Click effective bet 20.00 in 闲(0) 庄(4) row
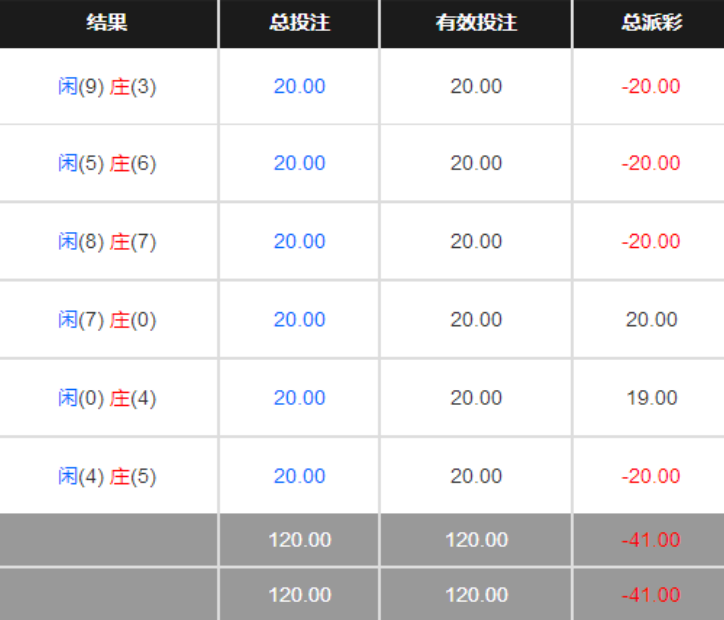Screen dimensions: 724x620 pos(476,397)
